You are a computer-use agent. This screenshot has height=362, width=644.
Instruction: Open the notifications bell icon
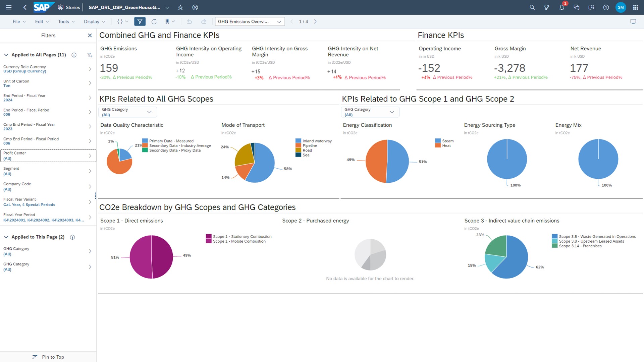point(562,7)
